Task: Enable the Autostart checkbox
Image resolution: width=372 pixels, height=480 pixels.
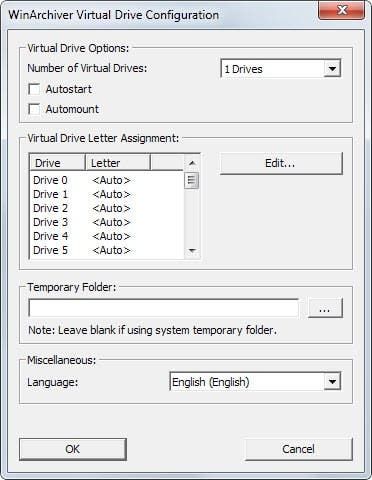Action: click(x=34, y=89)
